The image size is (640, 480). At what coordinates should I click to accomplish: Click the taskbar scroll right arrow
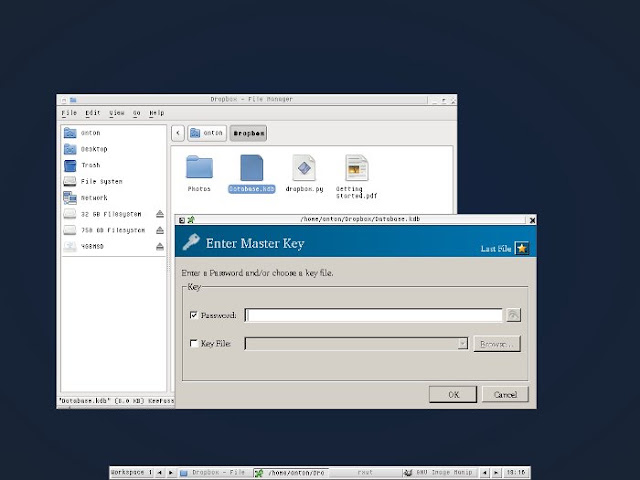(x=496, y=473)
